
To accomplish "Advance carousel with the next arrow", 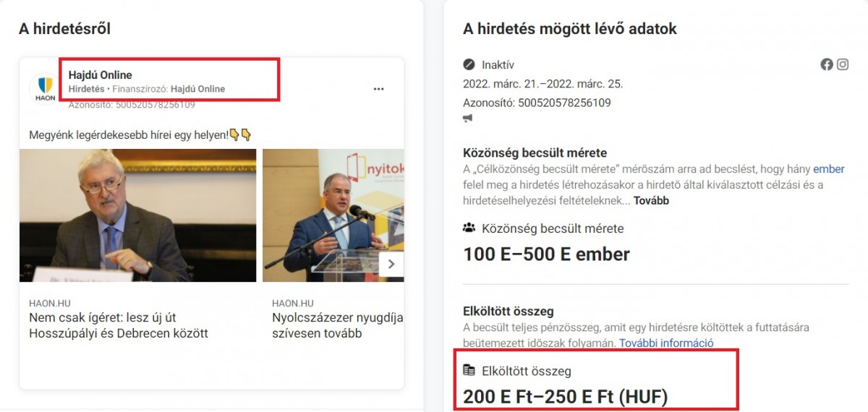I will click(391, 264).
